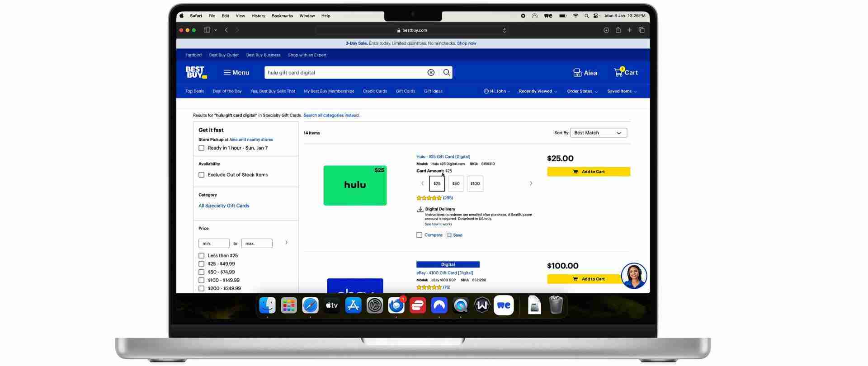Open the 3-Day Sale Shop now link
The width and height of the screenshot is (868, 366).
[x=467, y=43]
